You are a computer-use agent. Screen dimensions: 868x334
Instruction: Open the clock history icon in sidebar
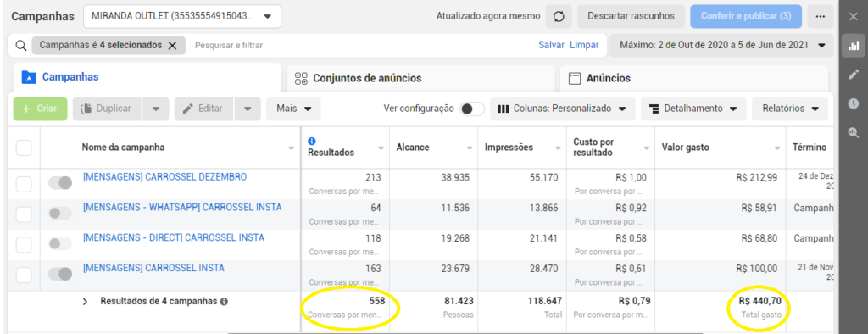pos(853,103)
